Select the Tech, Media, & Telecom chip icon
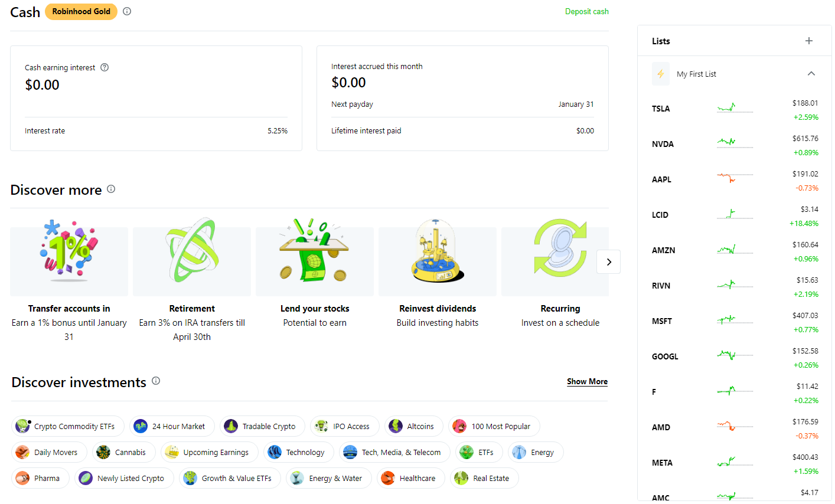 (350, 452)
